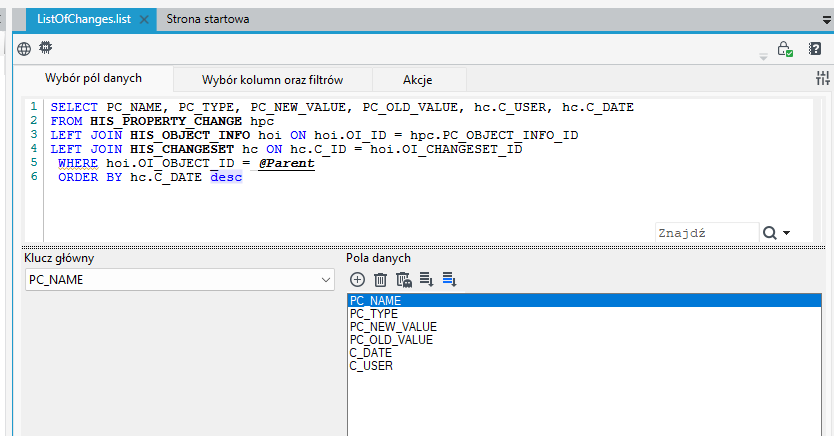Click the @Parent parameter in the query
The image size is (834, 436).
[287, 163]
